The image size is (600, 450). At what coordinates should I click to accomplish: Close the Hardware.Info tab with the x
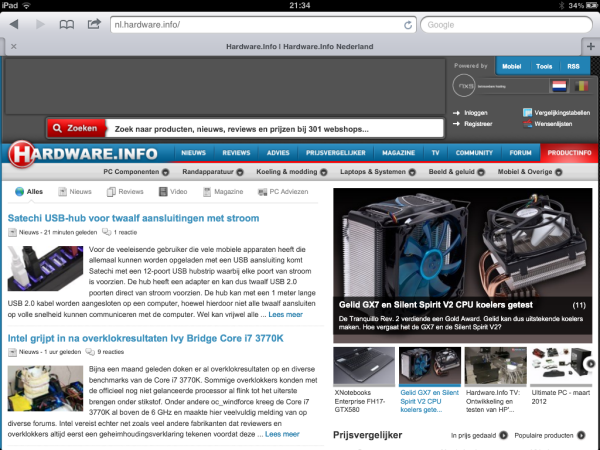tap(14, 46)
